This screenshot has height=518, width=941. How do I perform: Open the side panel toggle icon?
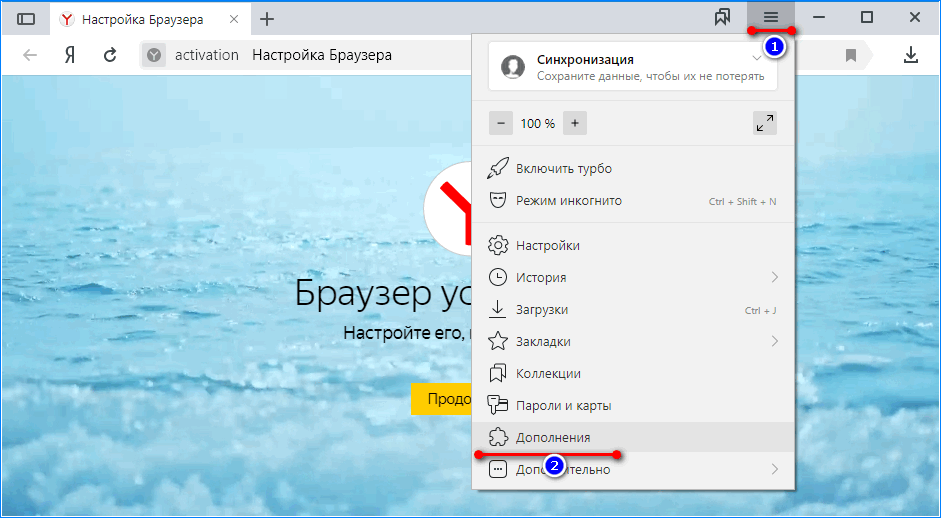click(26, 19)
